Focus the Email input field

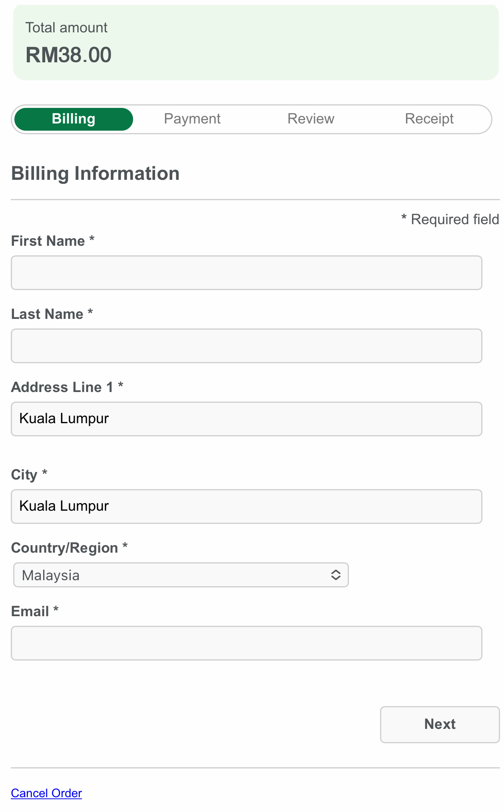point(246,643)
